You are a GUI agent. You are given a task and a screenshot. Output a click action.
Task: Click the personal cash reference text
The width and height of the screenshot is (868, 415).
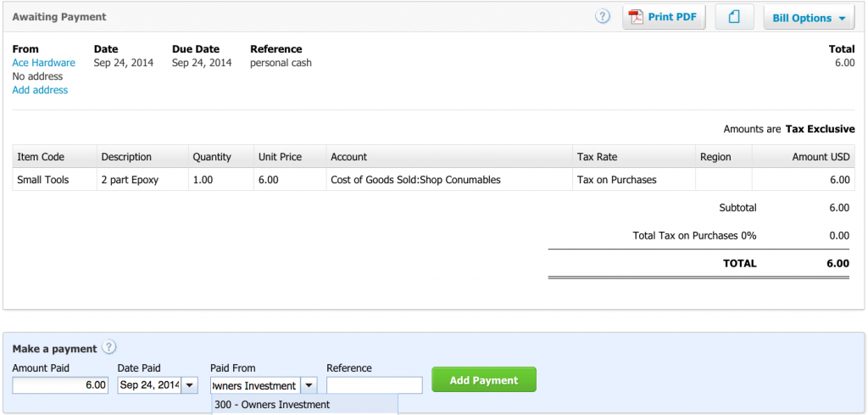tap(281, 63)
